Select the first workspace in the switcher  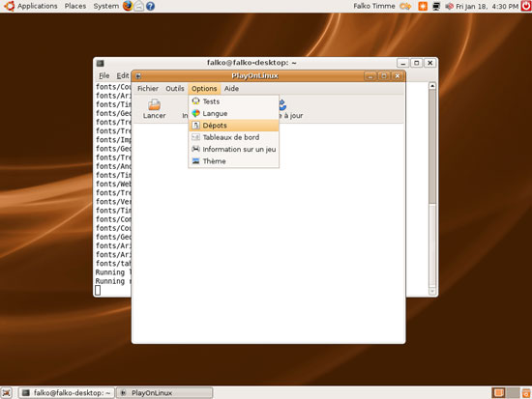point(499,393)
